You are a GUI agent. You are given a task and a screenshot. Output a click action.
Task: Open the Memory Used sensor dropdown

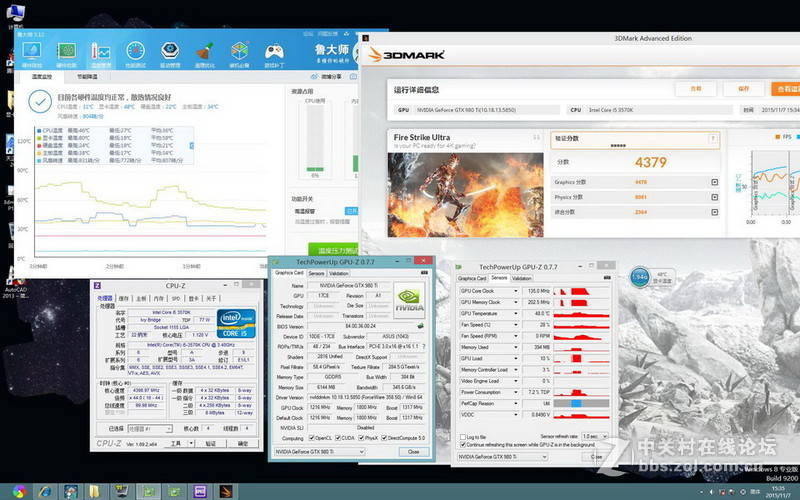pyautogui.click(x=515, y=347)
